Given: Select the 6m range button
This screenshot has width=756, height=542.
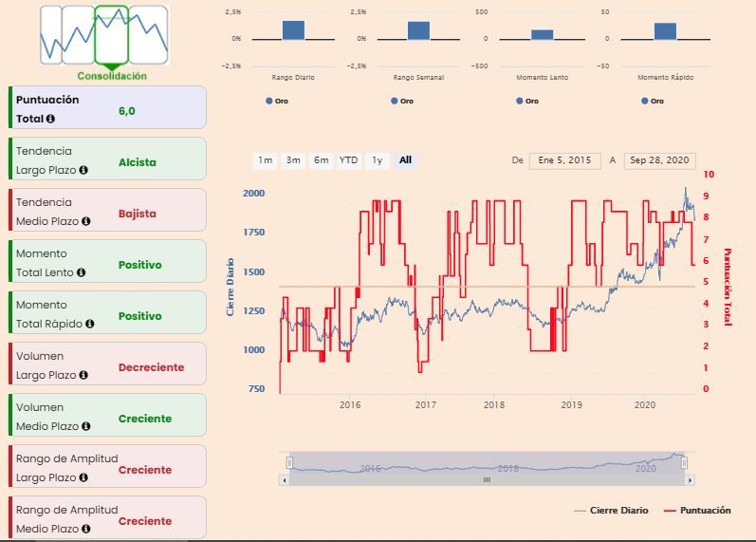Looking at the screenshot, I should click(x=322, y=160).
